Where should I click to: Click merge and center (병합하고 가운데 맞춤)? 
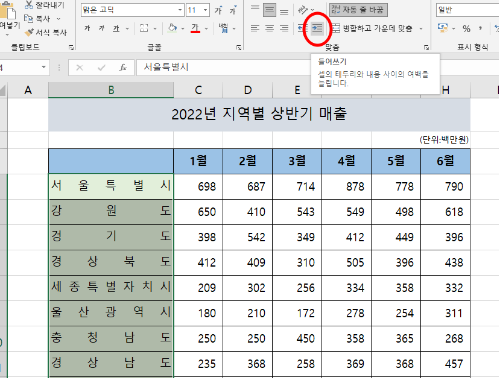coord(372,29)
